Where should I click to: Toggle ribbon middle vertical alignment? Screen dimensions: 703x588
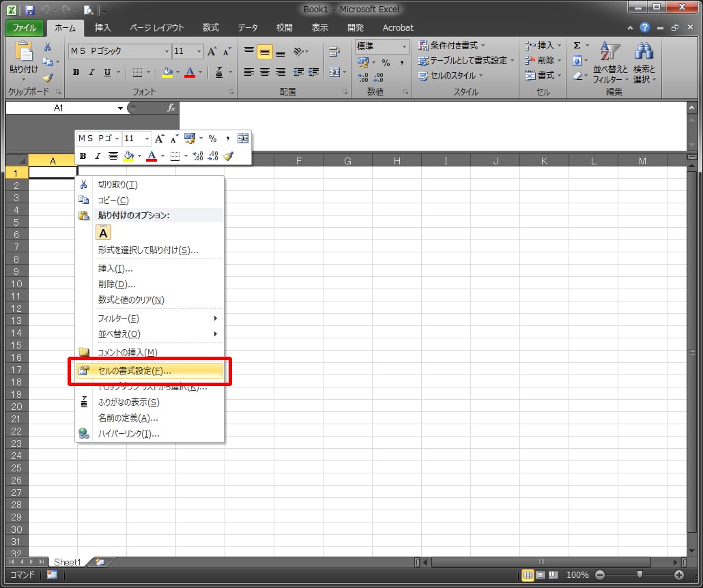[265, 52]
